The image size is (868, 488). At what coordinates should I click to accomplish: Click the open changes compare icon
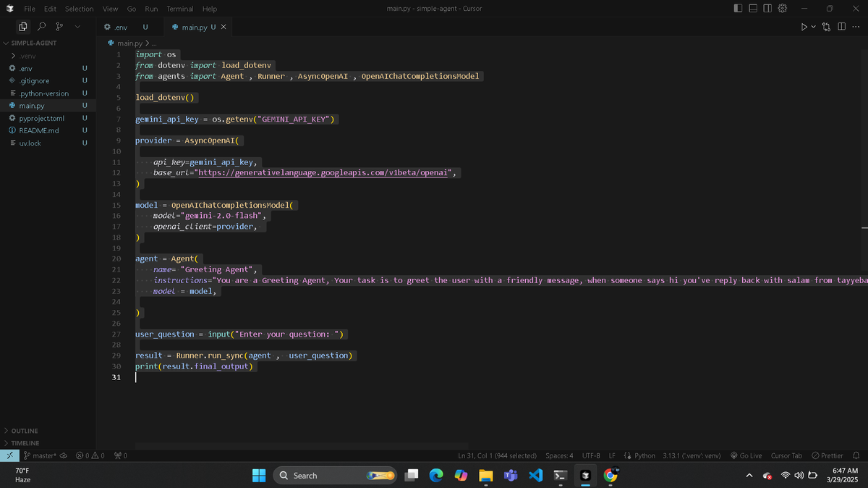(827, 27)
